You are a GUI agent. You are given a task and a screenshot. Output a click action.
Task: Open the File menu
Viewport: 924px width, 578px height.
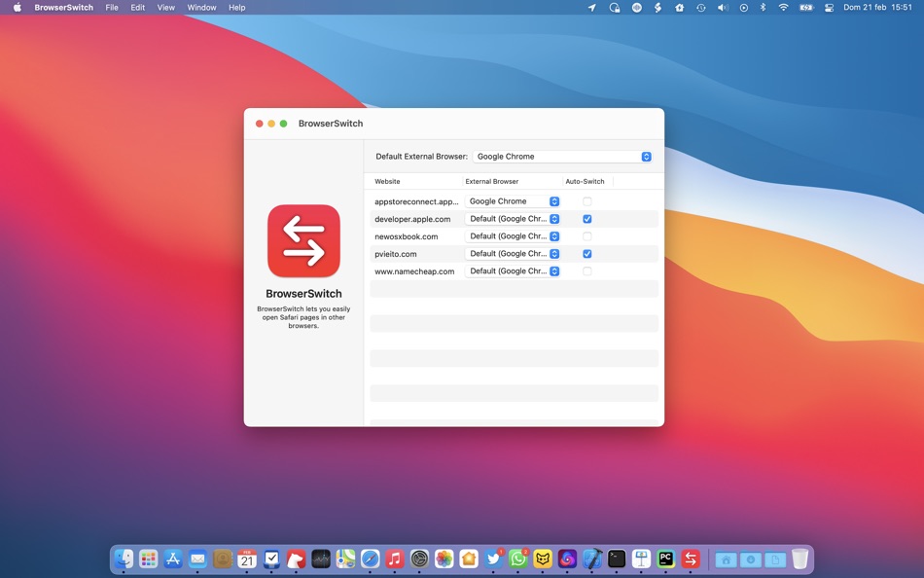point(112,7)
